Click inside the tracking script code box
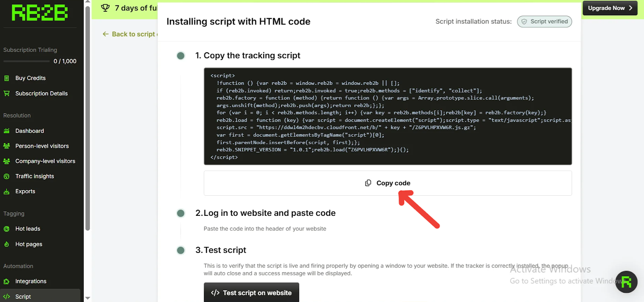This screenshot has width=644, height=302. coord(388,116)
